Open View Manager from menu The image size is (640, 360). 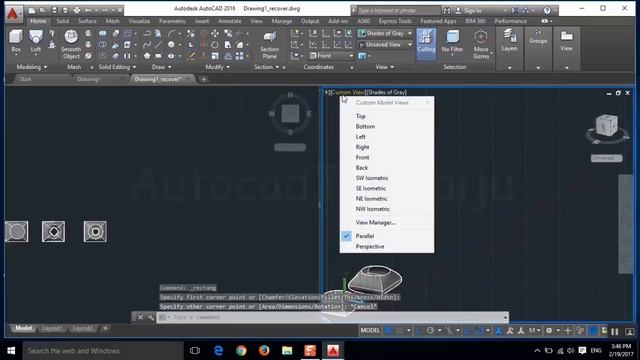click(x=376, y=222)
